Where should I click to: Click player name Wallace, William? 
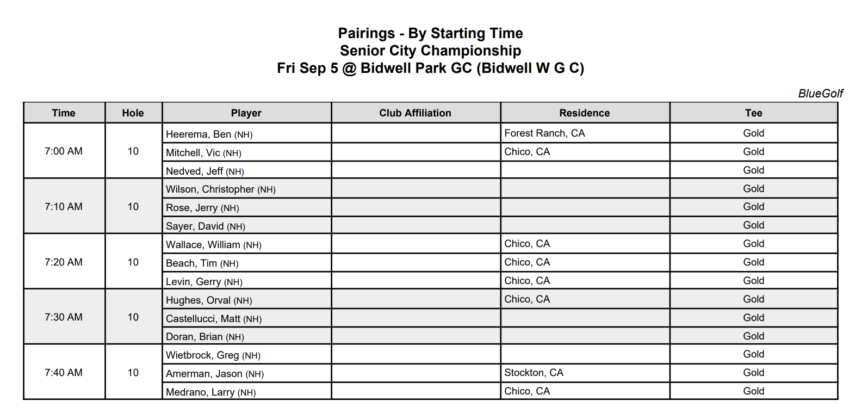pos(203,245)
